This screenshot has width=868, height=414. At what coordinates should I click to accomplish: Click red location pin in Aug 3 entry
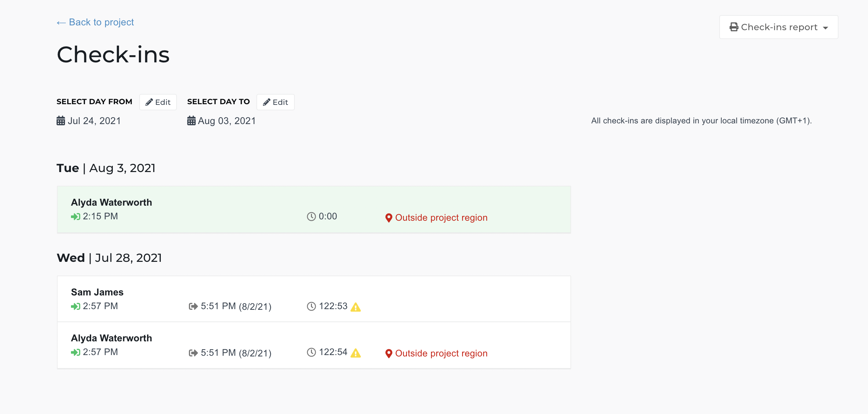click(388, 218)
